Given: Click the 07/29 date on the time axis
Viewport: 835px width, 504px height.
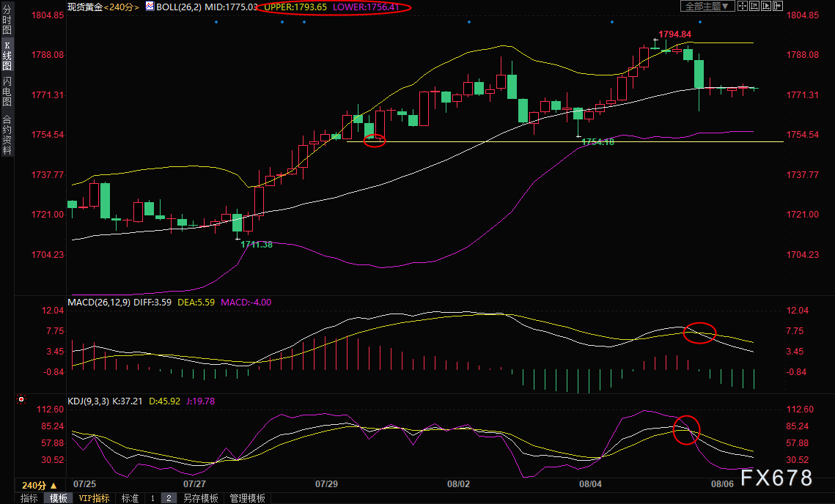Looking at the screenshot, I should [326, 483].
